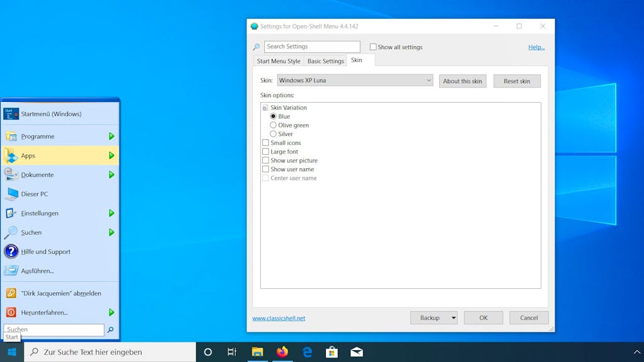Screen dimensions: 644x362
Task: Enable Show user name option
Action: [x=266, y=169]
